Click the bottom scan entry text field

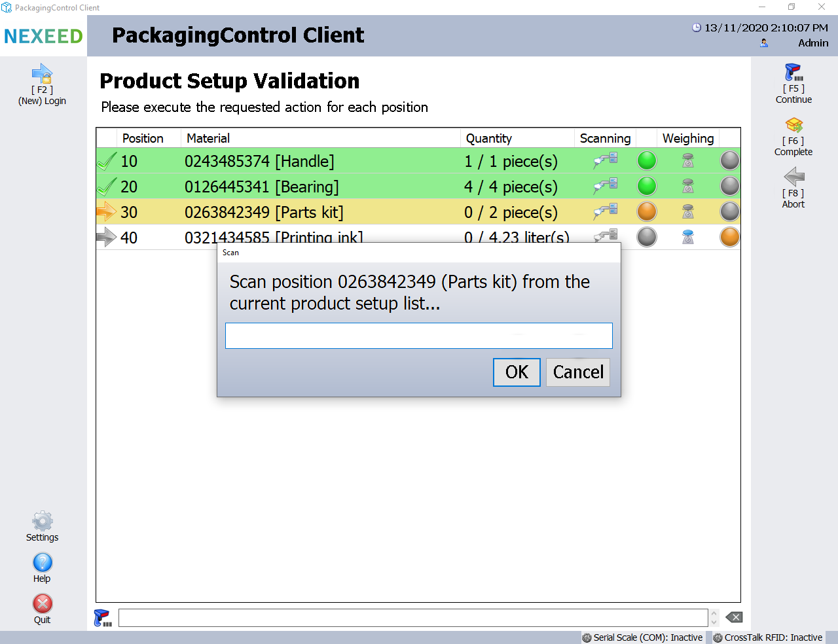click(412, 618)
